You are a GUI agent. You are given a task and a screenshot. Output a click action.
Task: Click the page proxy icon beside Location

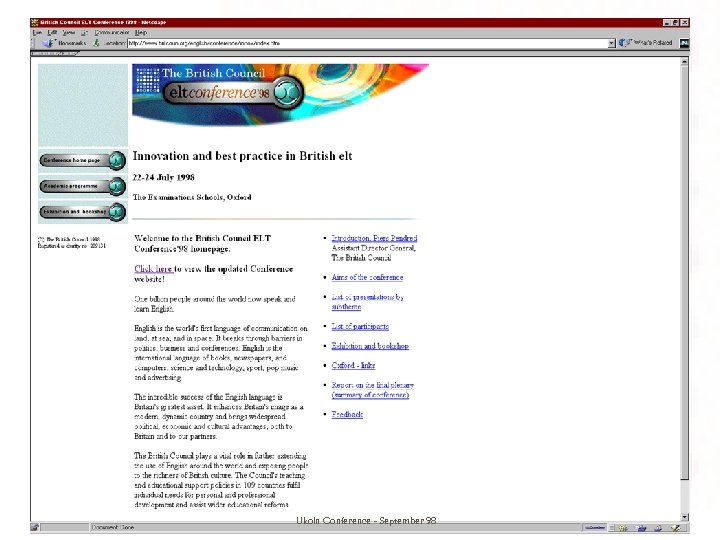(x=96, y=43)
